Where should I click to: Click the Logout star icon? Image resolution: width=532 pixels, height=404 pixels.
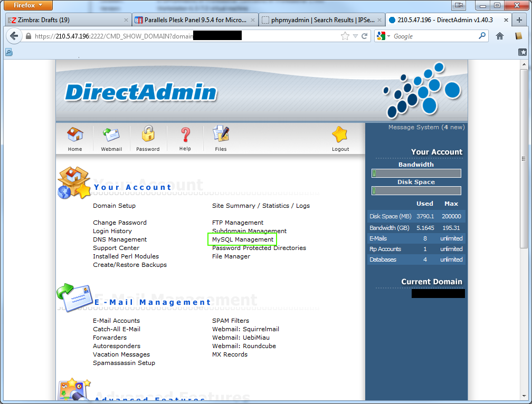340,134
